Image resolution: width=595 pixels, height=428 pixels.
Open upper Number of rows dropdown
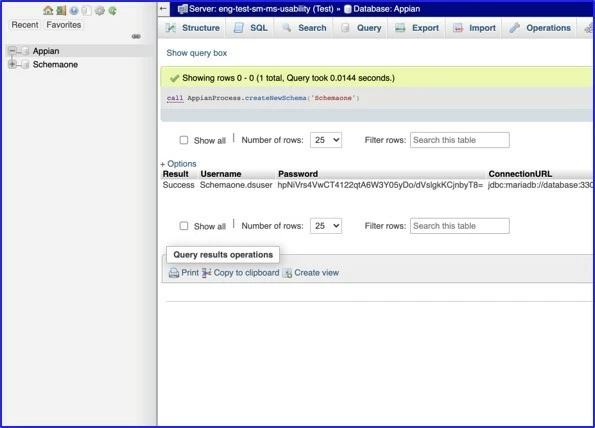tap(326, 140)
